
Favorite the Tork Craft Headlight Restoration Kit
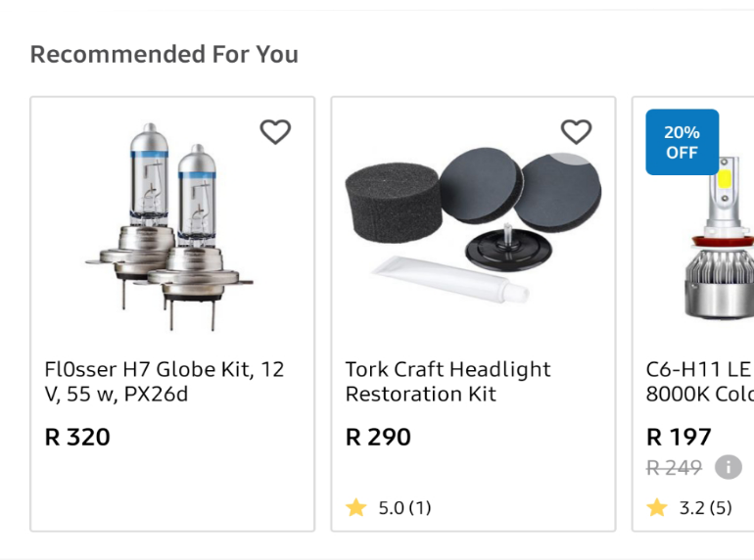(576, 132)
